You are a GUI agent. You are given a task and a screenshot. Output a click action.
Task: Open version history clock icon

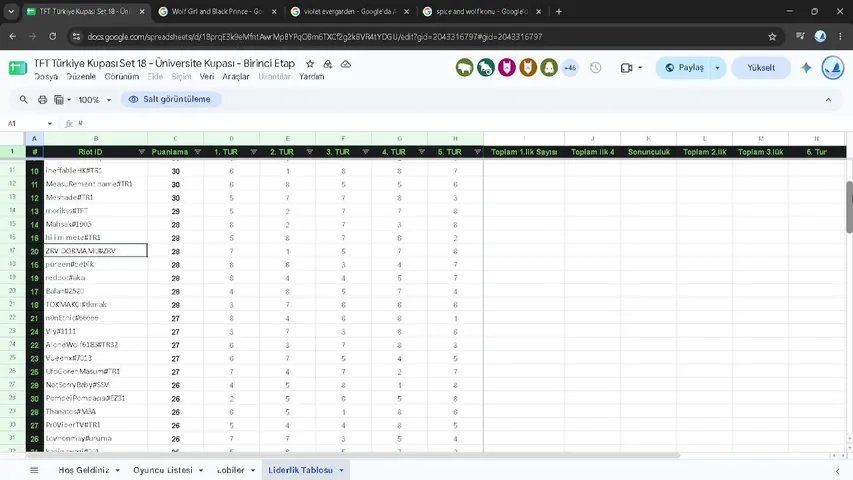pyautogui.click(x=596, y=67)
